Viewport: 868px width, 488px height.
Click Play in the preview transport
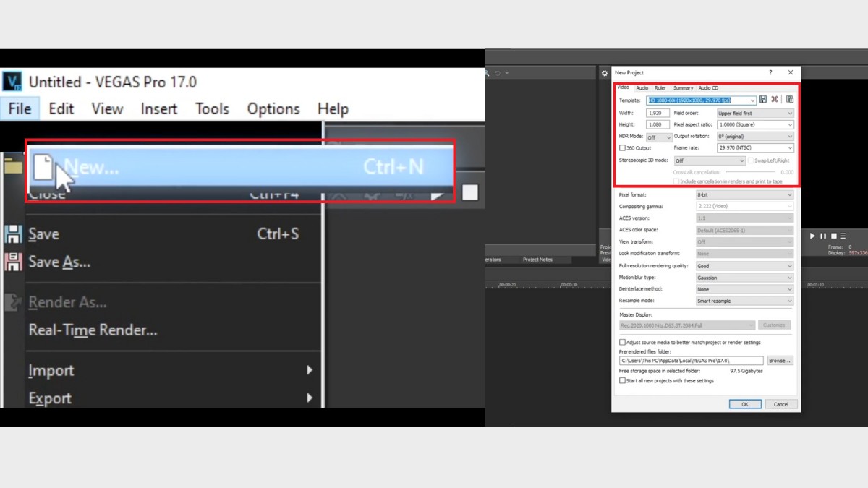tap(812, 236)
